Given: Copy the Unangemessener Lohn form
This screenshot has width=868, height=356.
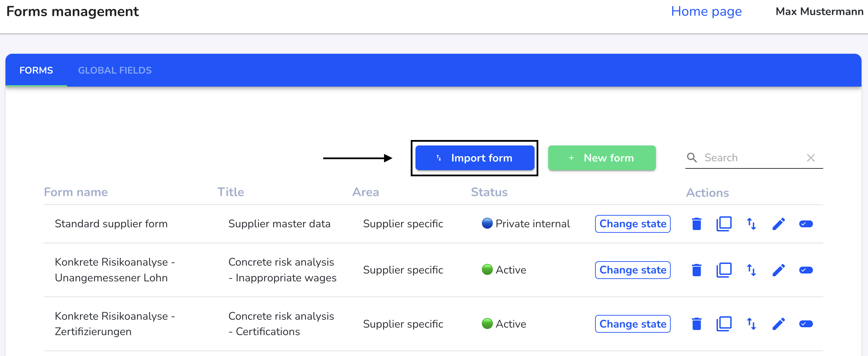Looking at the screenshot, I should [x=724, y=270].
